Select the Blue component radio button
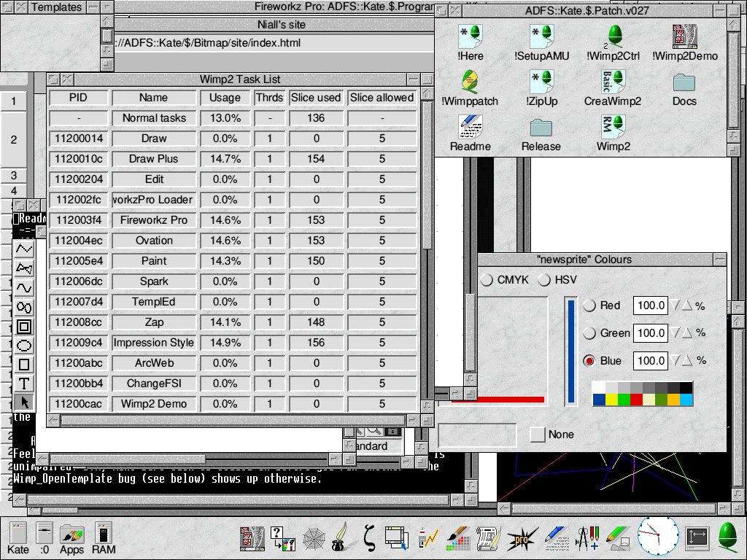747x560 pixels. pos(589,361)
